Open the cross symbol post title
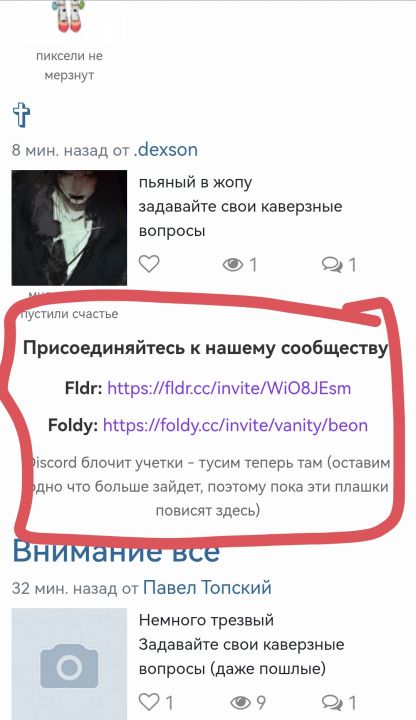The height and width of the screenshot is (720, 416). click(x=21, y=115)
